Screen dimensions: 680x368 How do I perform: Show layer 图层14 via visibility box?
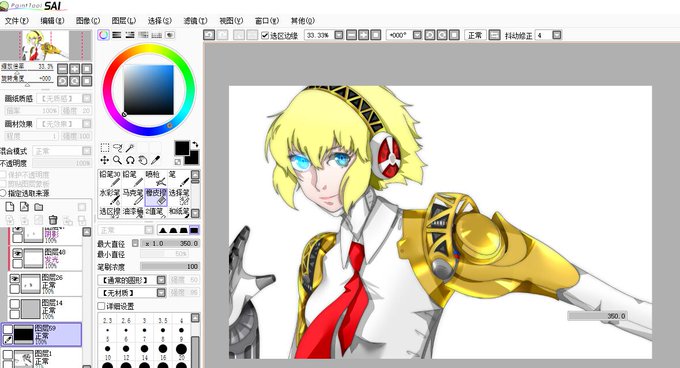(x=15, y=304)
